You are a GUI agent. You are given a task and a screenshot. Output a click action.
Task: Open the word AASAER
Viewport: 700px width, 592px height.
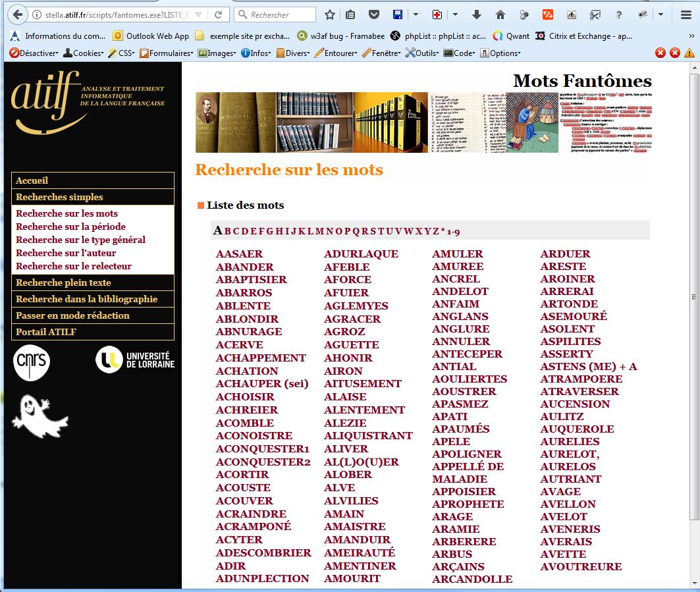pos(239,254)
